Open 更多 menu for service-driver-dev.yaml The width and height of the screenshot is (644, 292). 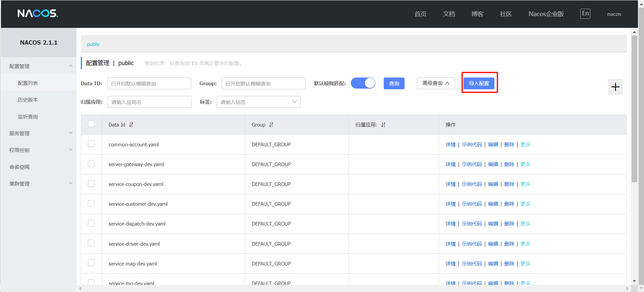click(x=525, y=244)
